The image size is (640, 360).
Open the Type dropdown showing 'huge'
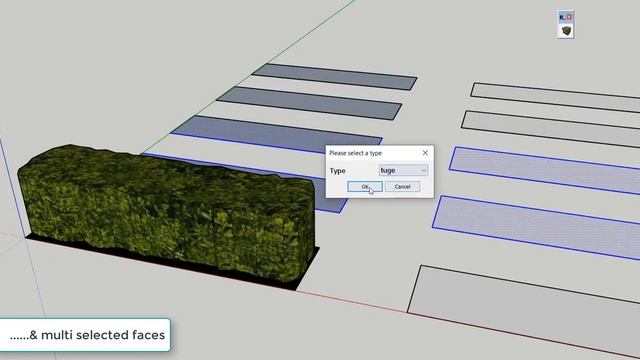(403, 170)
